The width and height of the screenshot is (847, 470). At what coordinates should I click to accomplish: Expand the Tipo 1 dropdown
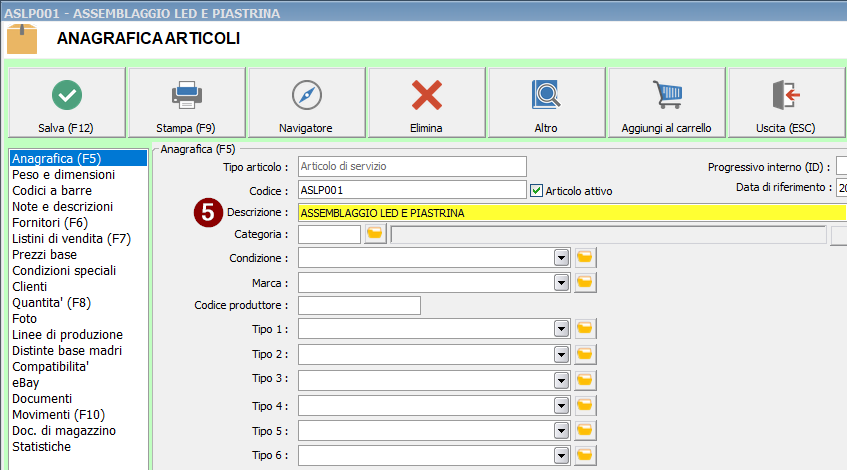pyautogui.click(x=561, y=329)
